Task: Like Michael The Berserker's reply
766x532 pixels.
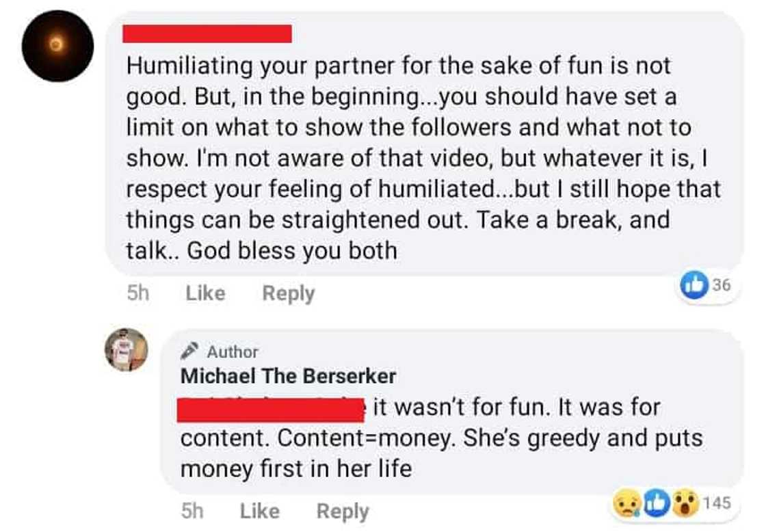Action: (259, 511)
